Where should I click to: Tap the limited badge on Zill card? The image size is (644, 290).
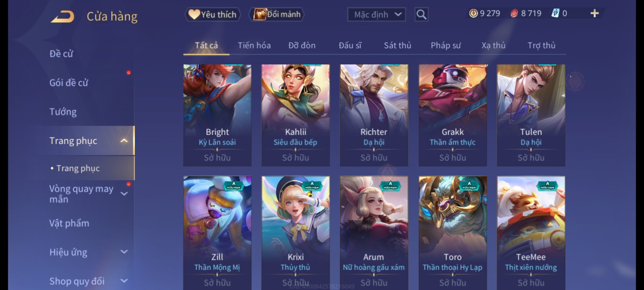[234, 185]
